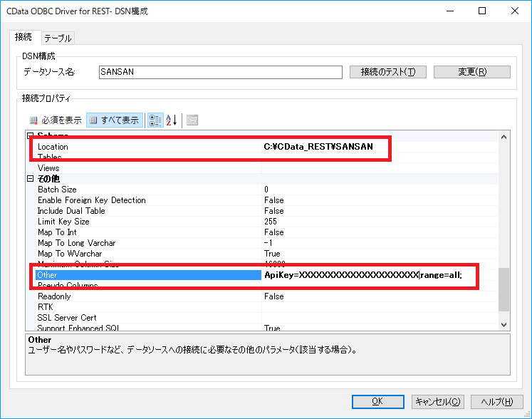
Task: Edit the データソース名 field SANSAN
Action: click(221, 72)
